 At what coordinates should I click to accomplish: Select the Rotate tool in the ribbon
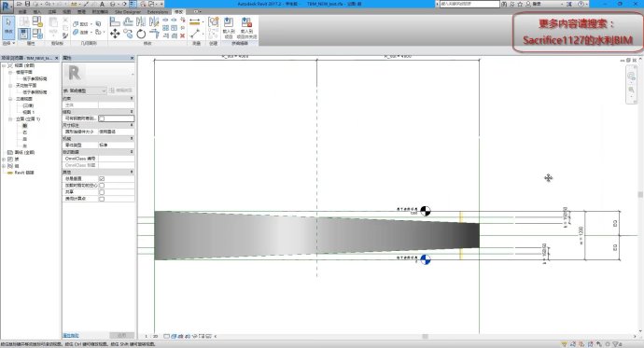point(141,34)
